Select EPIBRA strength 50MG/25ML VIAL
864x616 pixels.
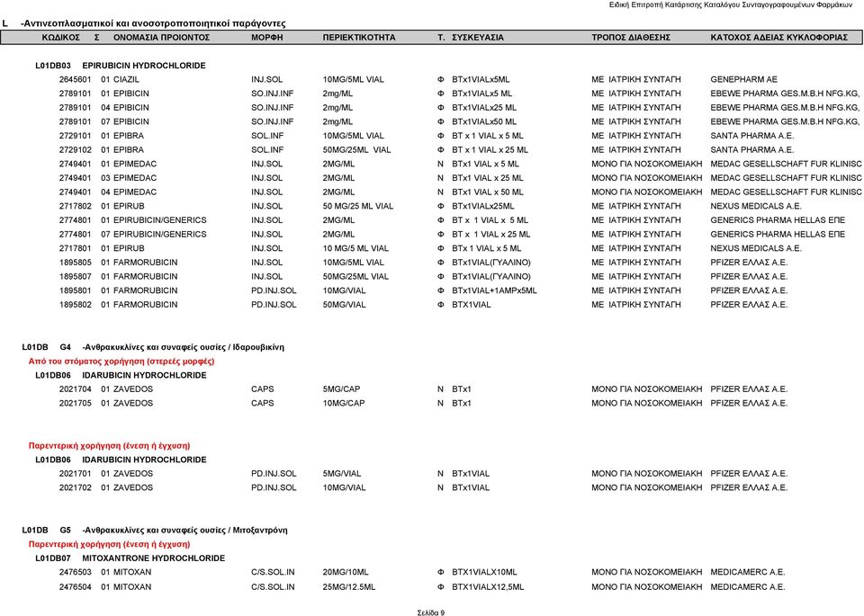pos(356,150)
